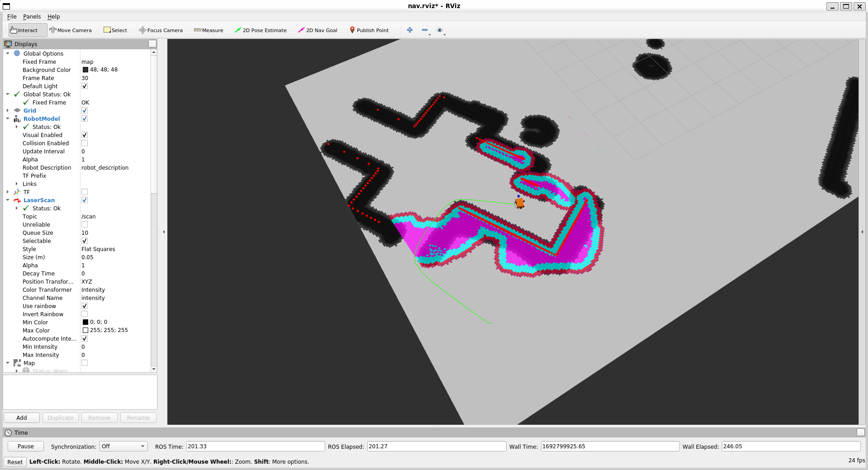This screenshot has height=470, width=868.
Task: Click the Style value Flat Squares
Action: 98,249
